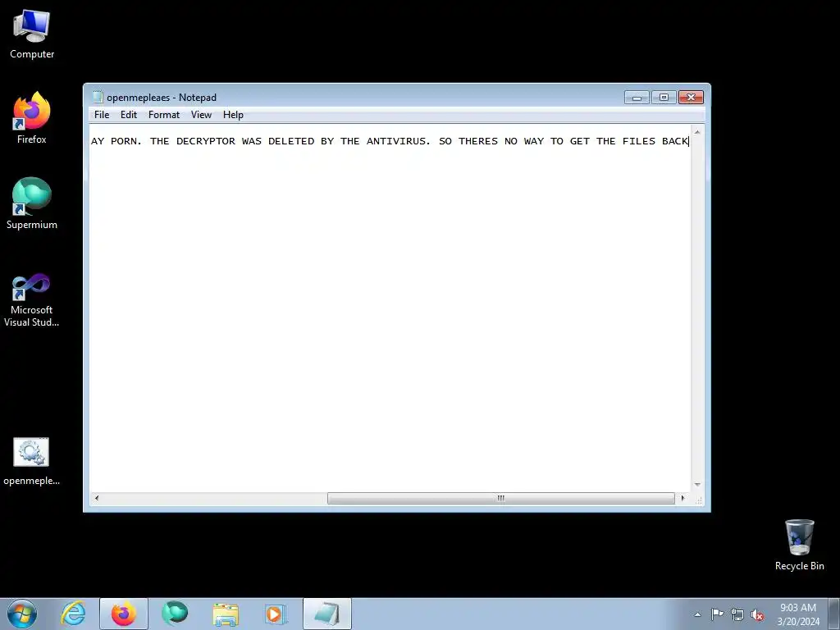Open Supermium from the taskbar
The height and width of the screenshot is (630, 840).
click(x=175, y=614)
